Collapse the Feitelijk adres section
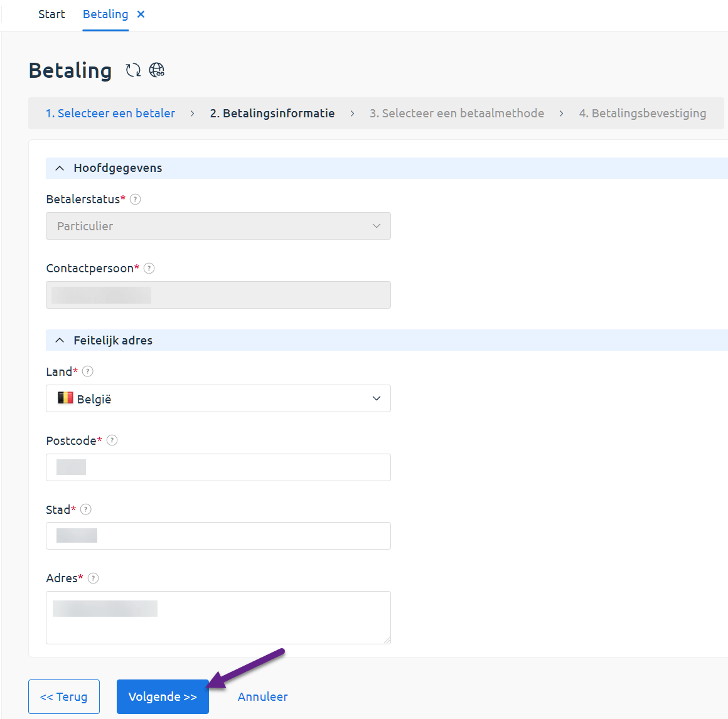The width and height of the screenshot is (728, 719). [x=60, y=341]
